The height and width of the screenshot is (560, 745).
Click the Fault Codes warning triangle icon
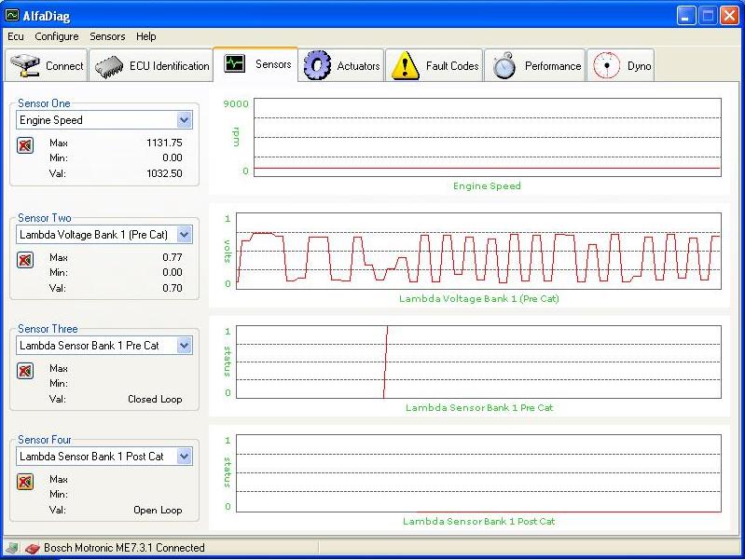click(x=406, y=65)
